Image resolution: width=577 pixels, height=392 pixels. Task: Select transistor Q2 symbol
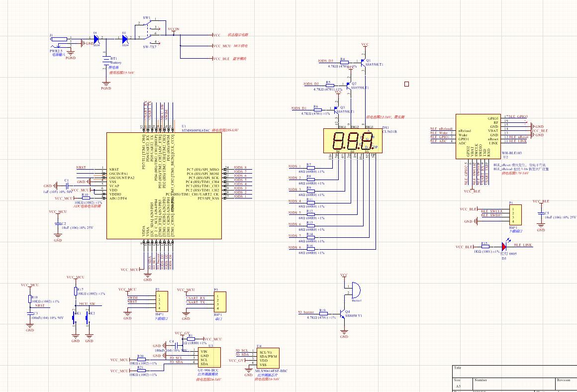point(349,85)
